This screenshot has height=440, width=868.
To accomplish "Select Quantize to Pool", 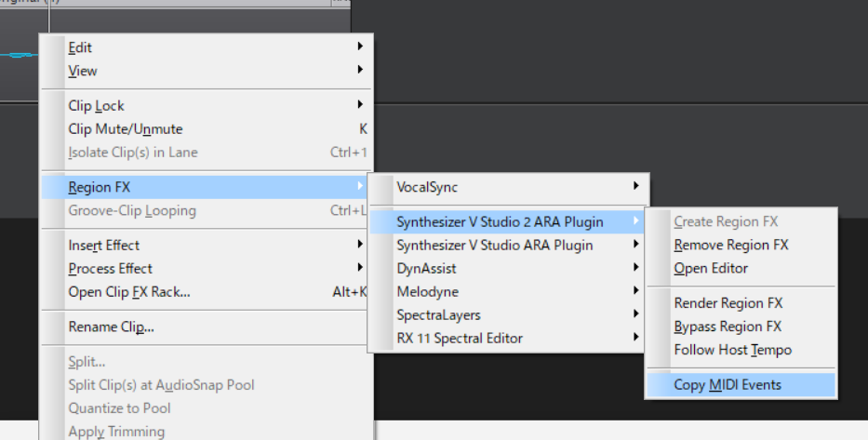I will tap(206, 407).
